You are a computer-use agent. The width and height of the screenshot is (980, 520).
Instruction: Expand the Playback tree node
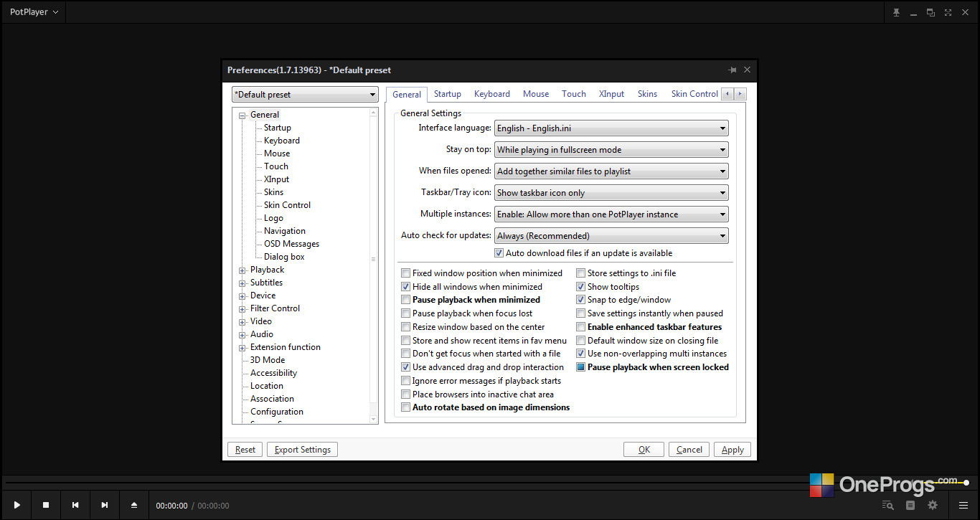point(242,270)
